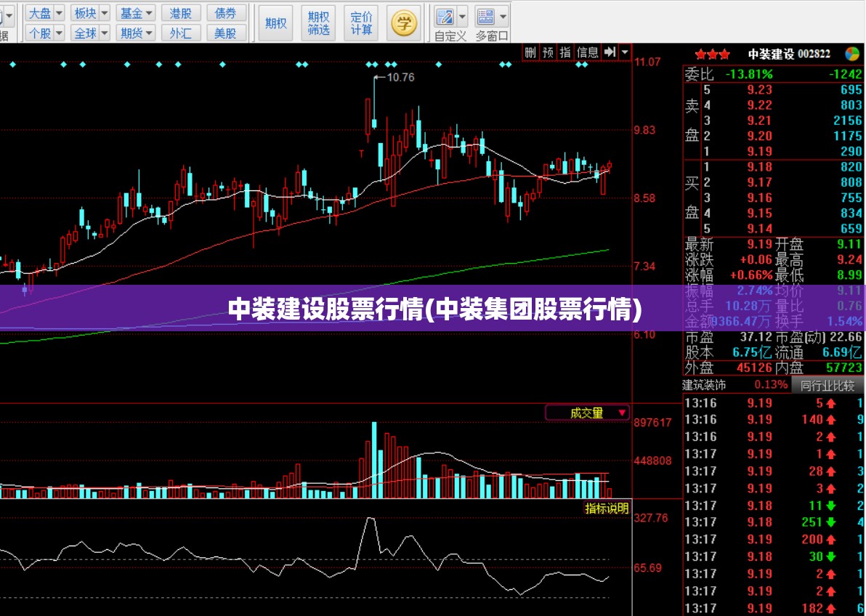Select the buy level 1 price 9.18
The height and width of the screenshot is (616, 866).
[x=759, y=167]
